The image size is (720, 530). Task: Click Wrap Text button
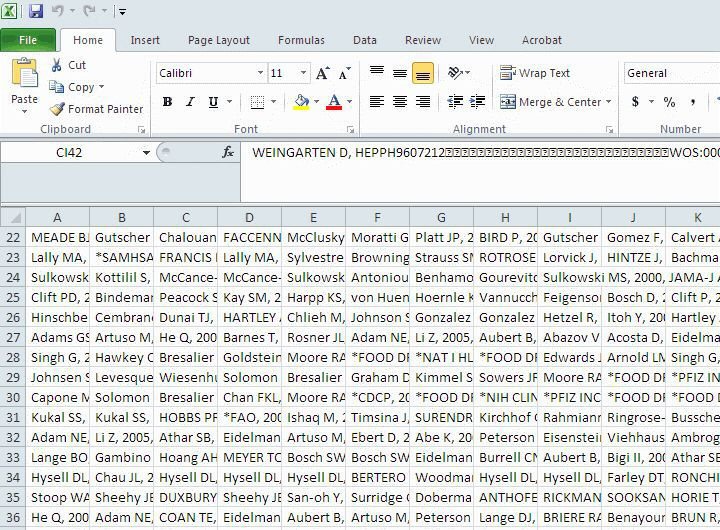click(535, 73)
